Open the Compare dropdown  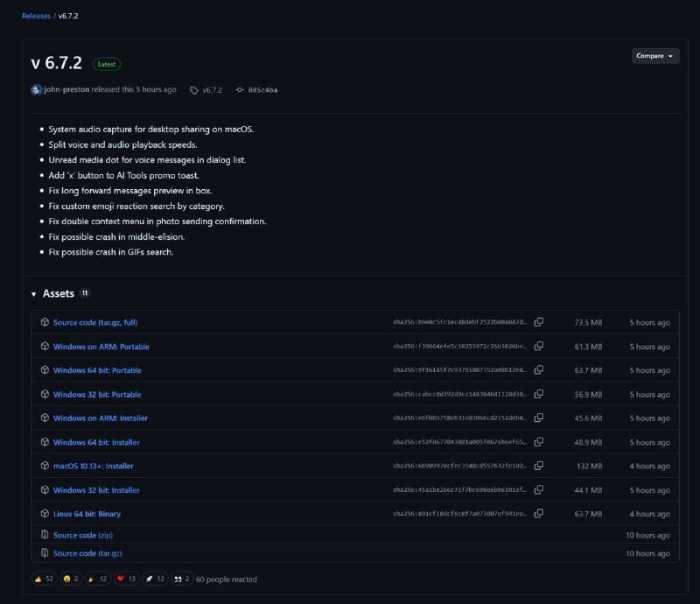[654, 56]
